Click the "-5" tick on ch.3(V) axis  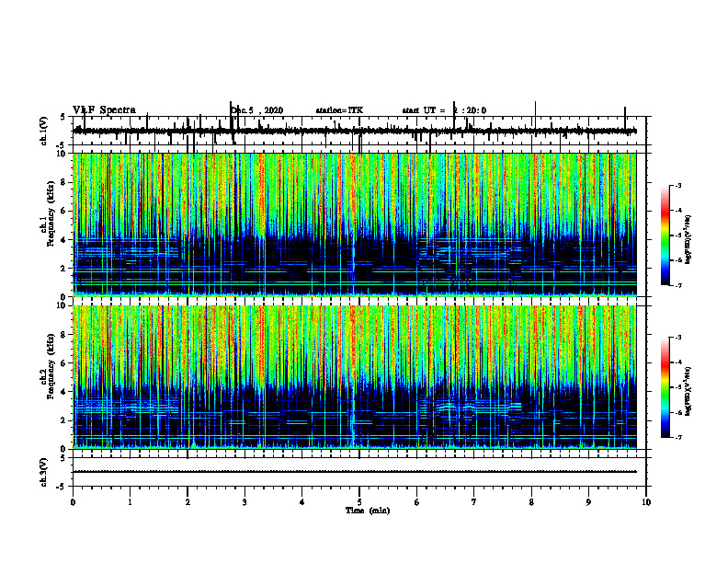(x=62, y=487)
